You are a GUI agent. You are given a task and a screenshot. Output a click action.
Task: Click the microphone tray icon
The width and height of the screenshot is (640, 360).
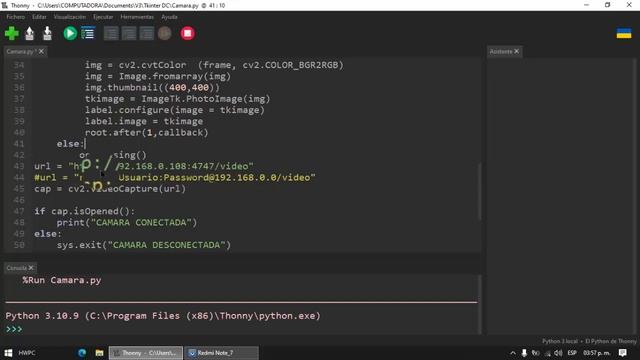pos(524,353)
